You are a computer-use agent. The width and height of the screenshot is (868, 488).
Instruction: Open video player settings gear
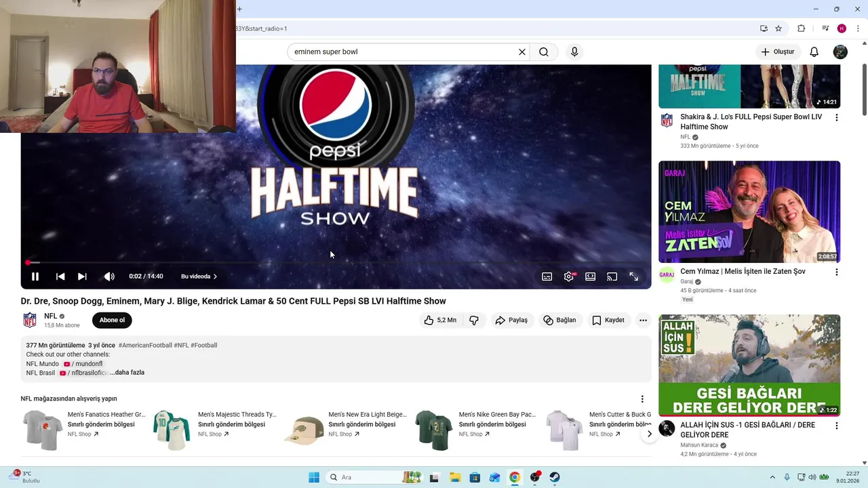click(569, 277)
